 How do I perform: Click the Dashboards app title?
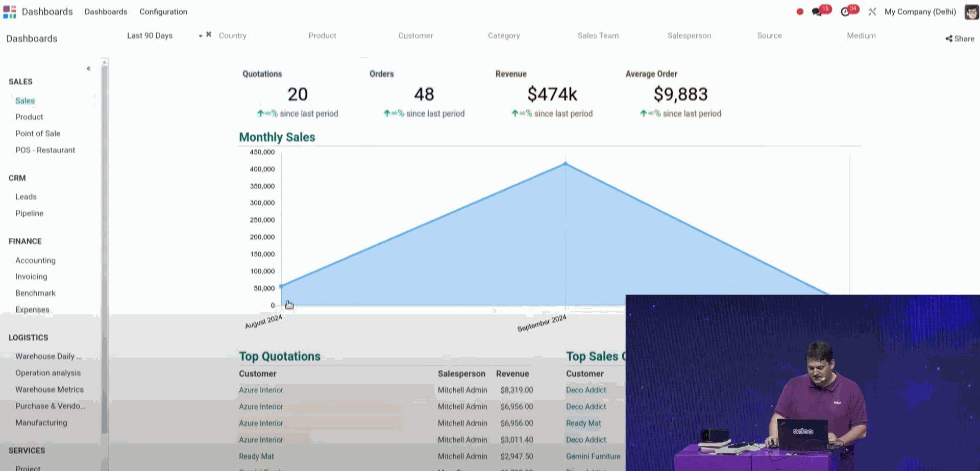coord(47,12)
